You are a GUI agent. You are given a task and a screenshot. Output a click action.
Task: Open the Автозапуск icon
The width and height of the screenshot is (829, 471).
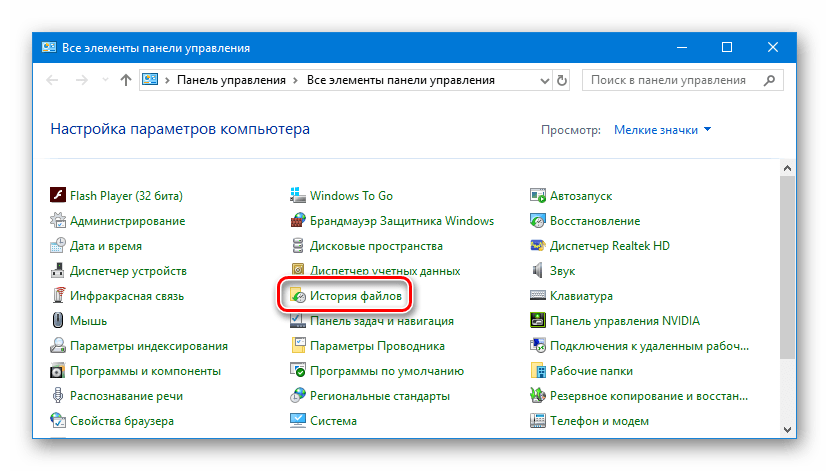pos(538,195)
